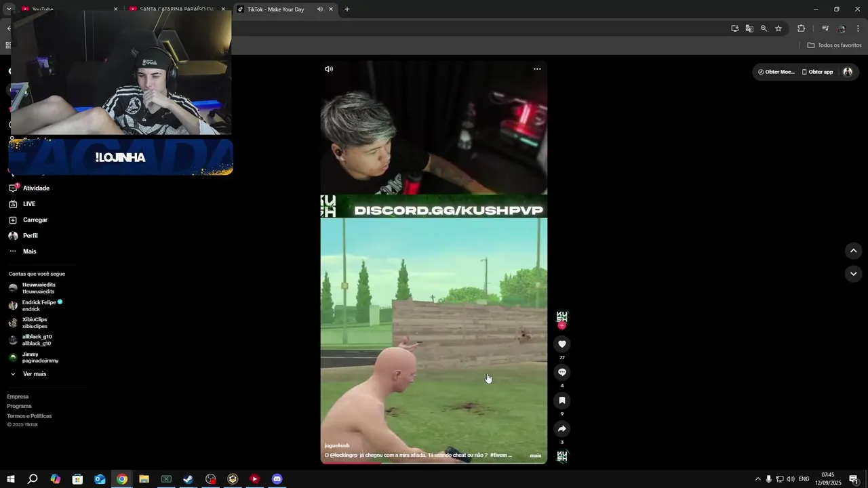Image resolution: width=868 pixels, height=488 pixels.
Task: Open Steam from the taskbar
Action: tap(189, 479)
